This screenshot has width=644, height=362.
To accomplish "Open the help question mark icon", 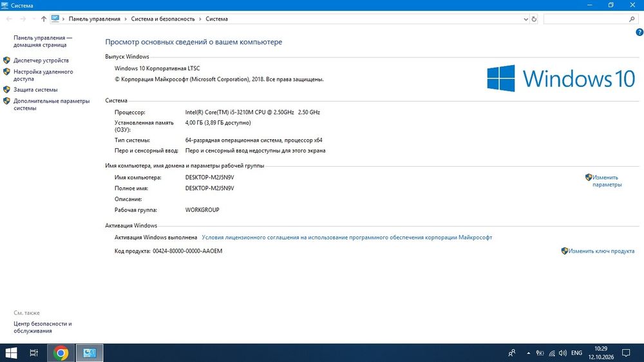I will [x=639, y=32].
